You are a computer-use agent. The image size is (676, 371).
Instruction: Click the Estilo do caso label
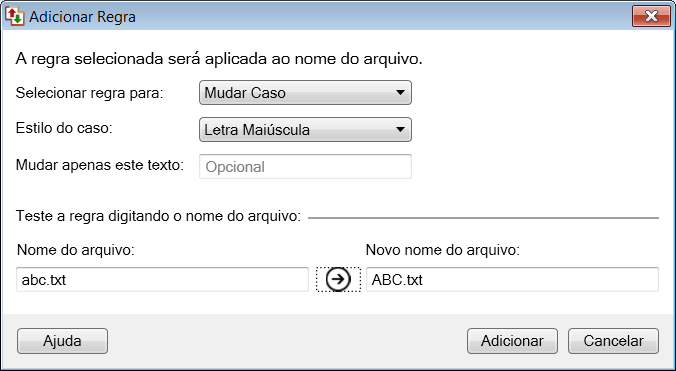pos(64,128)
